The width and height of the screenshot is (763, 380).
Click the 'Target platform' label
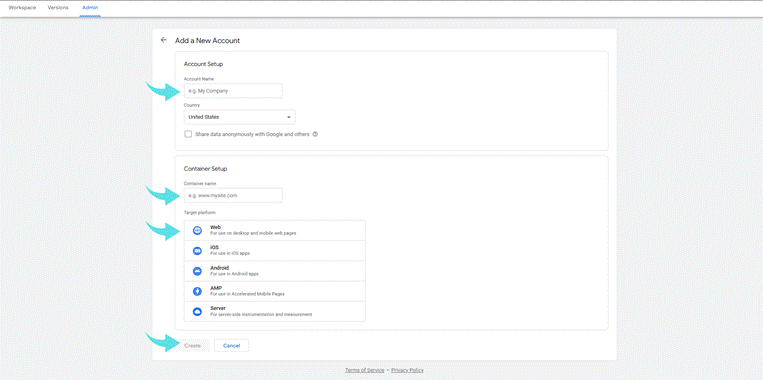[x=200, y=213]
